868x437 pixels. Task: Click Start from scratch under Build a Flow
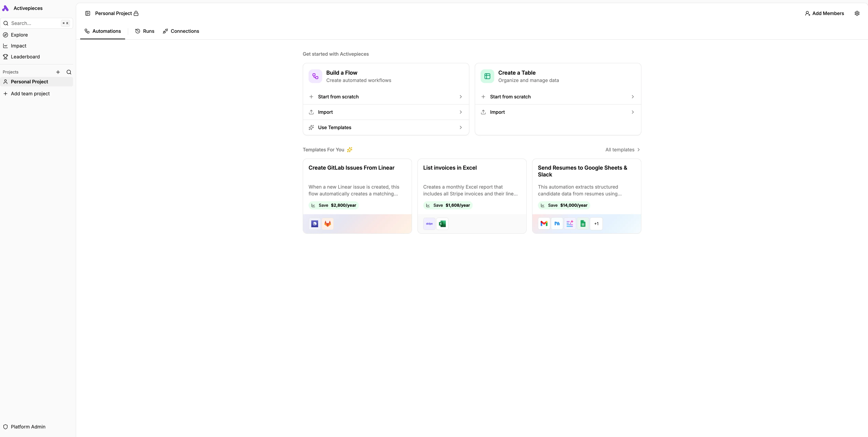pos(386,97)
